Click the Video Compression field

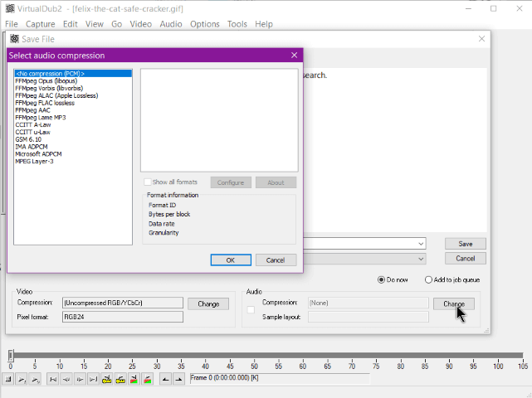tap(123, 303)
